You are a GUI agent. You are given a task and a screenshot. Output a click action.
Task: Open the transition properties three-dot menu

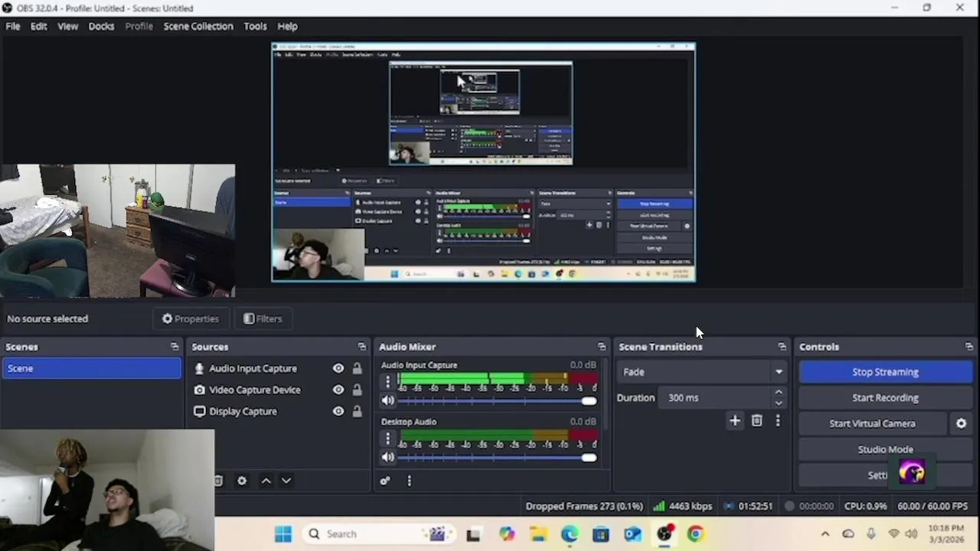click(x=778, y=420)
